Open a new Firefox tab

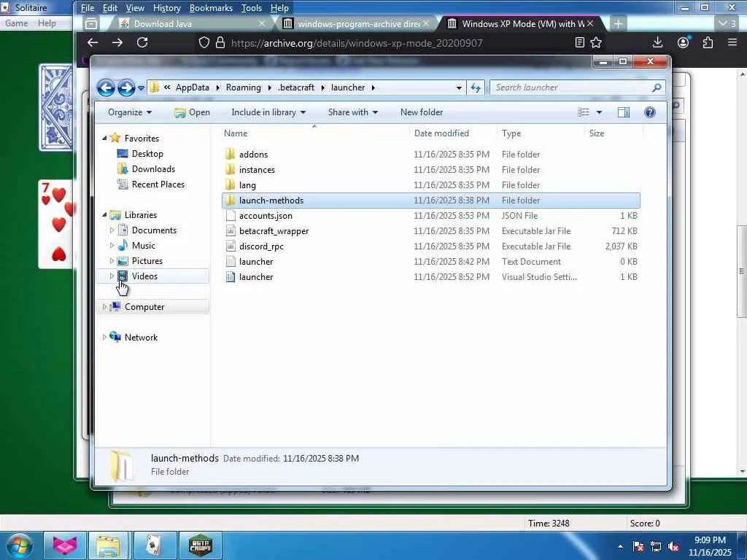pyautogui.click(x=618, y=24)
